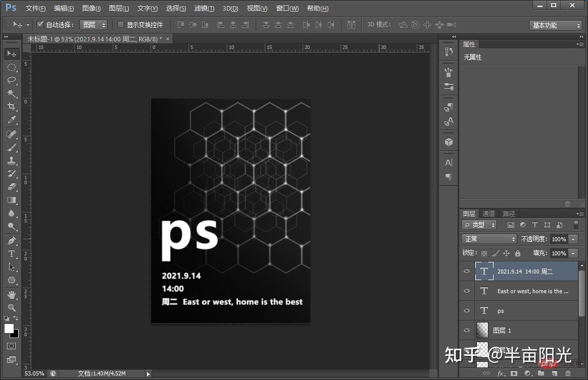Open the 类型 layer filter dropdown

click(x=479, y=225)
